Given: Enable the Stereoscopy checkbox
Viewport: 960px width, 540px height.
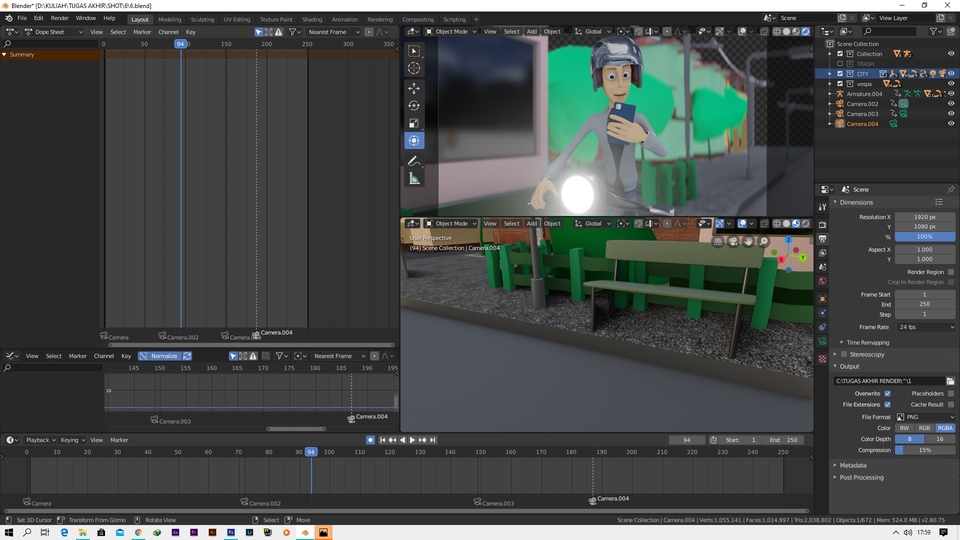Looking at the screenshot, I should 844,354.
